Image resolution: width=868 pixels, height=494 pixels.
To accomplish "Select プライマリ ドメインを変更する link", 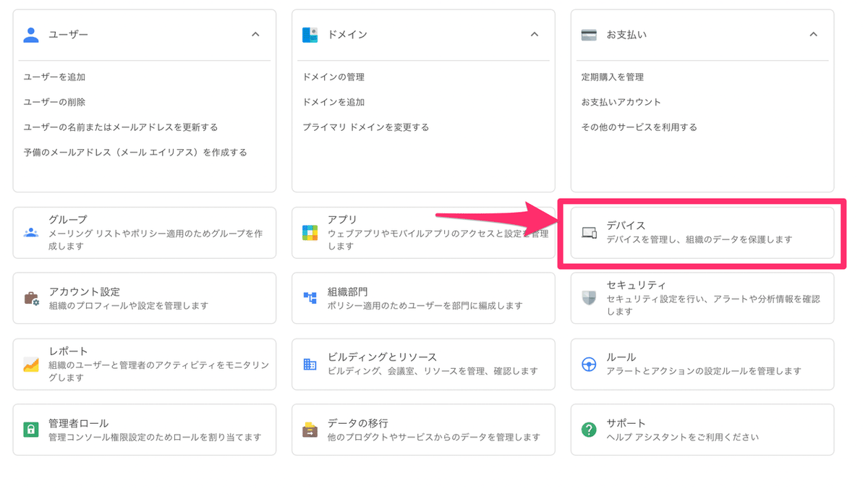I will point(365,127).
